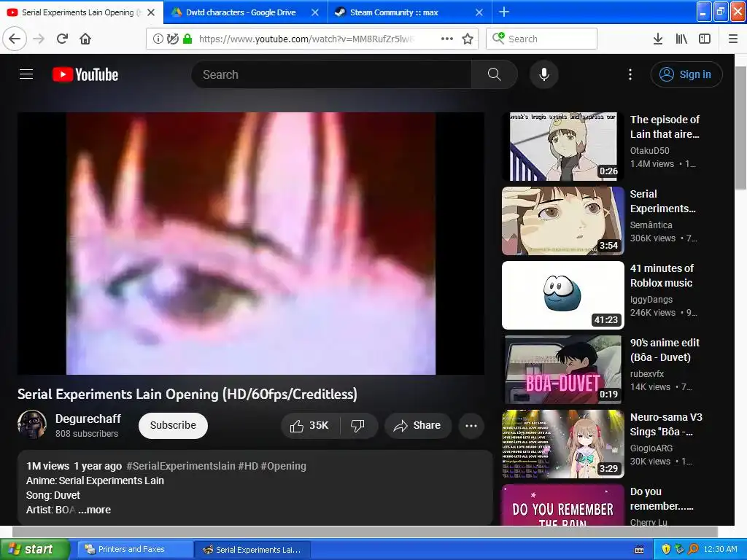The height and width of the screenshot is (560, 747).
Task: Open the #Opening hashtag link
Action: (x=284, y=466)
